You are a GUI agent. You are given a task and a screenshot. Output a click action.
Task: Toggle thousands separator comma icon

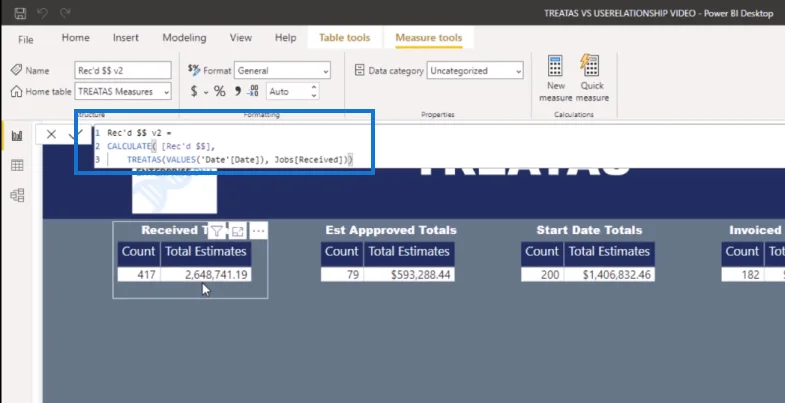point(237,91)
